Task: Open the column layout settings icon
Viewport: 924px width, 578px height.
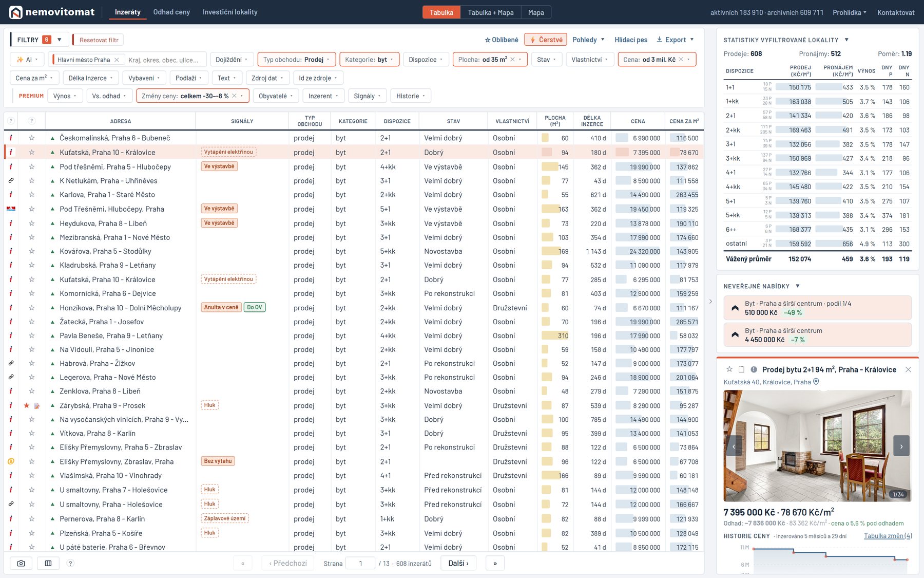Action: pos(48,563)
